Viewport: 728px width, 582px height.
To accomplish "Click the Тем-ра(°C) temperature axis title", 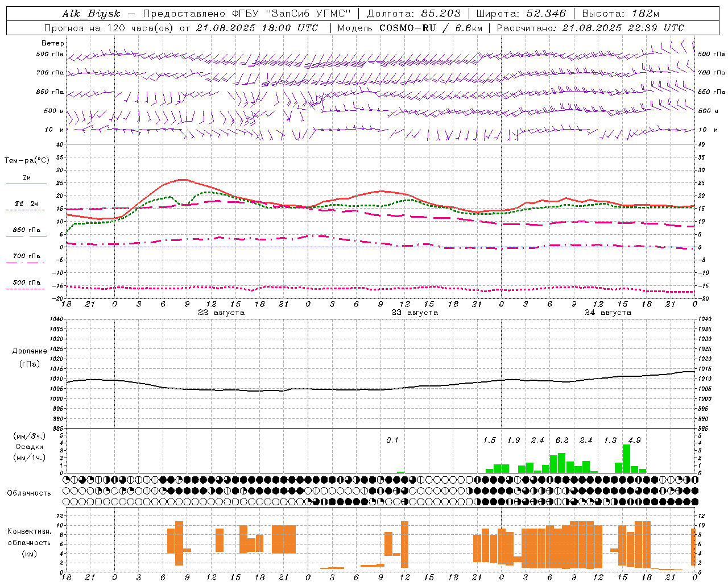I will pyautogui.click(x=27, y=161).
